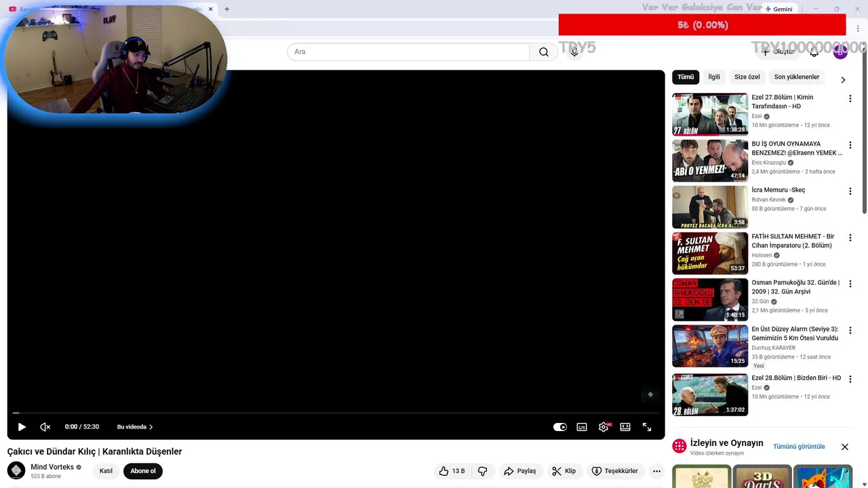Select the 'İlgili' filter chip
Viewport: 868px width, 488px height.
click(x=714, y=77)
